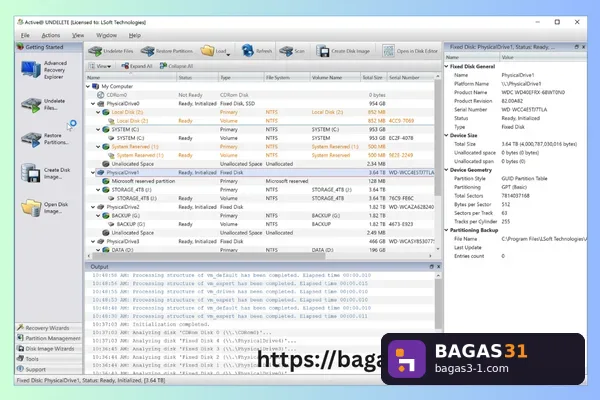Collapse the PhysicalDrive3 tree node

93,242
